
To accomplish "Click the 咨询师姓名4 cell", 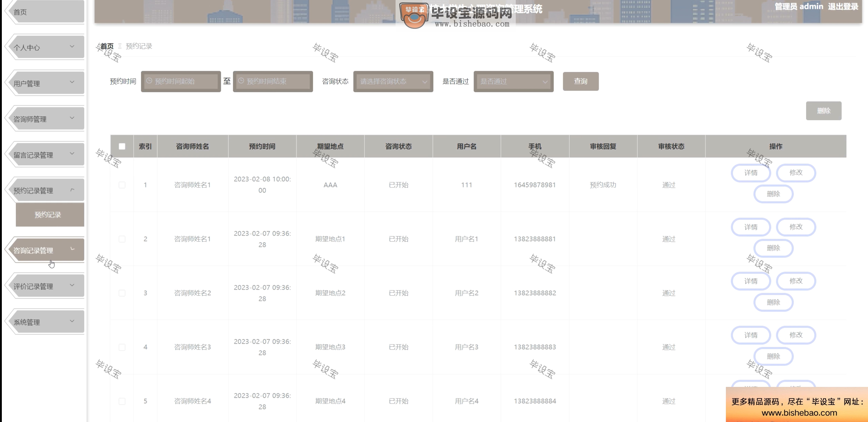I will [192, 401].
